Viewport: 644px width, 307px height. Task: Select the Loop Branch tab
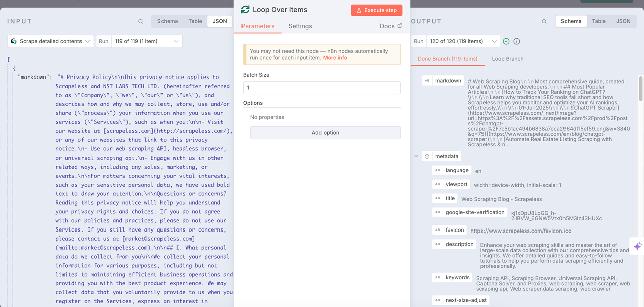(x=508, y=59)
